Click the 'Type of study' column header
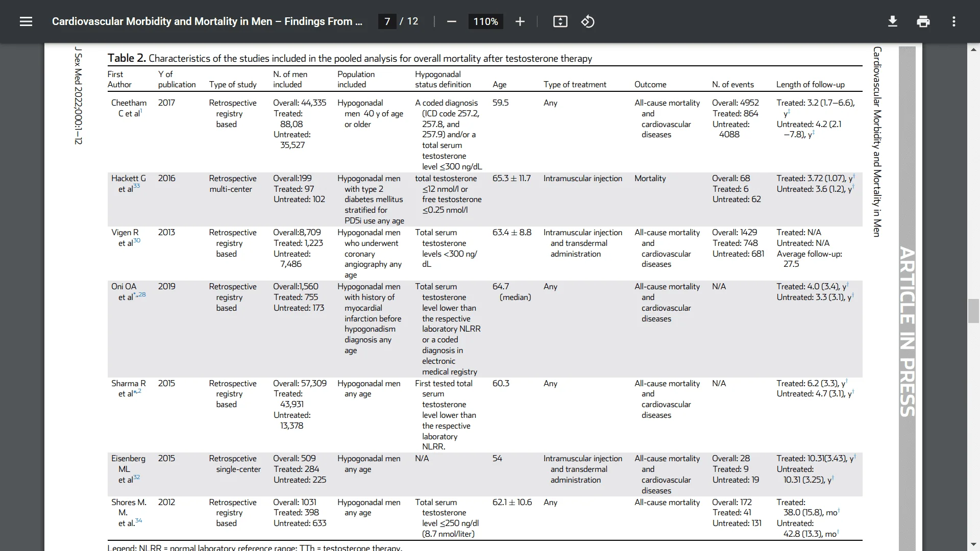 click(233, 85)
